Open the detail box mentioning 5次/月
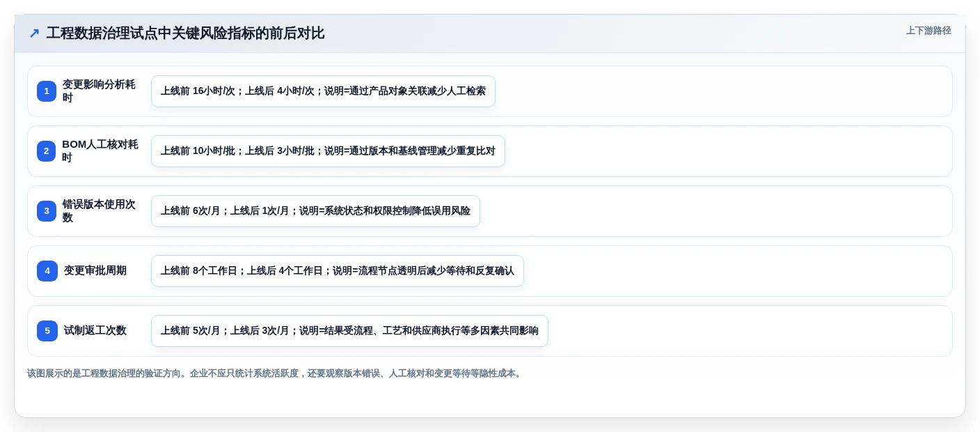 pyautogui.click(x=349, y=331)
